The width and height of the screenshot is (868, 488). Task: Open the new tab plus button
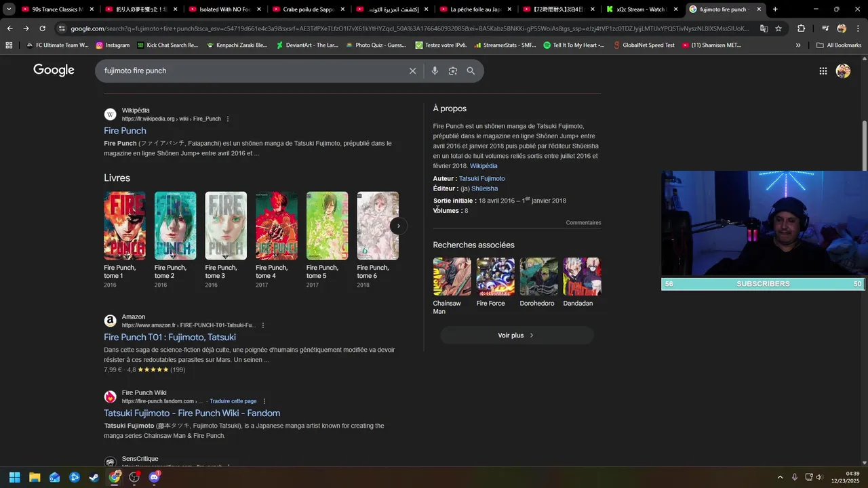(x=775, y=9)
